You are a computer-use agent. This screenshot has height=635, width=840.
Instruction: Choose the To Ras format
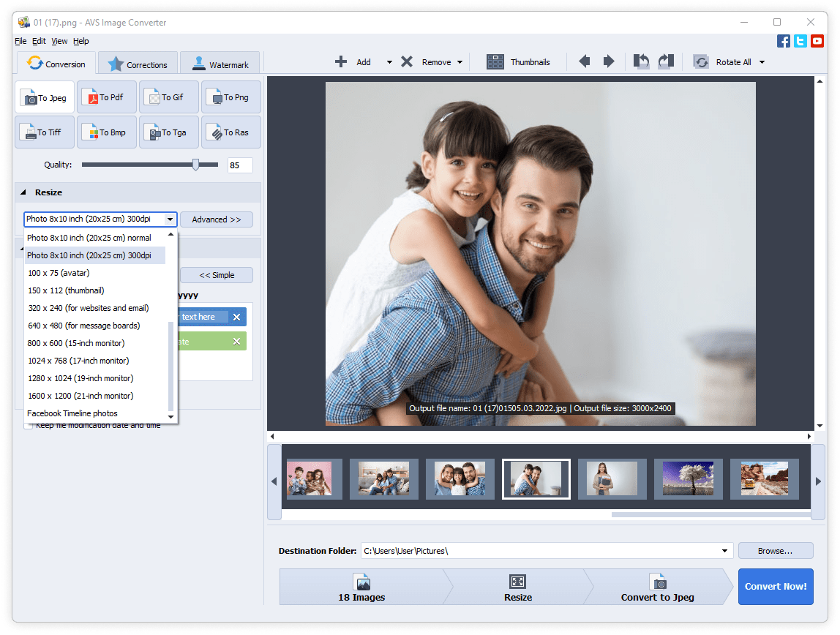231,132
